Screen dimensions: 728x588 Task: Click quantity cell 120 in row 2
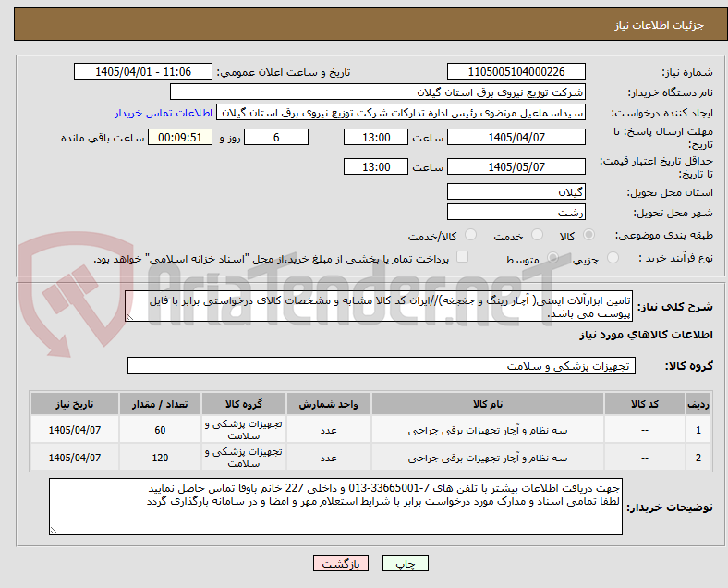pyautogui.click(x=160, y=458)
